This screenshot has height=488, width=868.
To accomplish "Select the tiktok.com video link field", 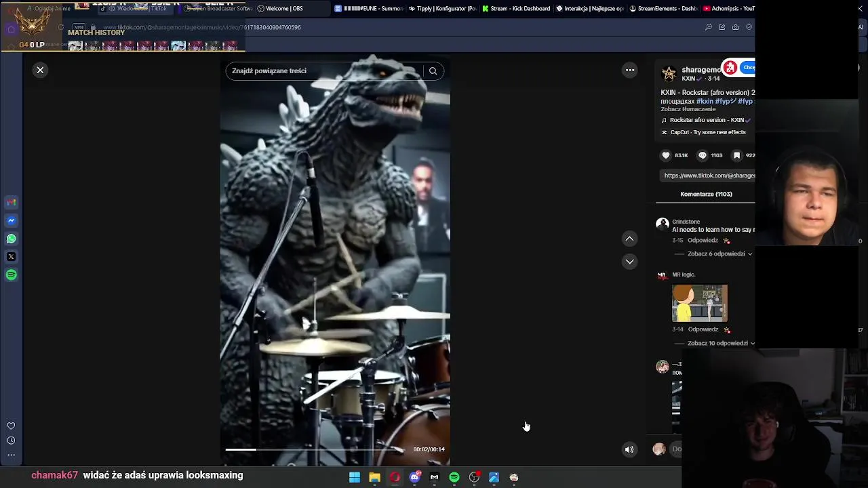I will [x=708, y=176].
